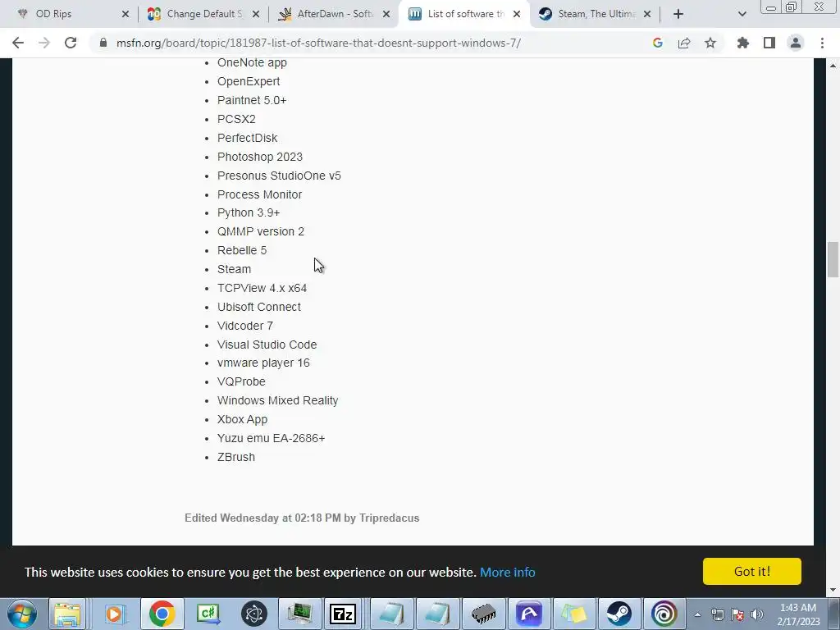Click the Google icon in the address bar
Viewport: 840px width, 630px height.
click(658, 43)
